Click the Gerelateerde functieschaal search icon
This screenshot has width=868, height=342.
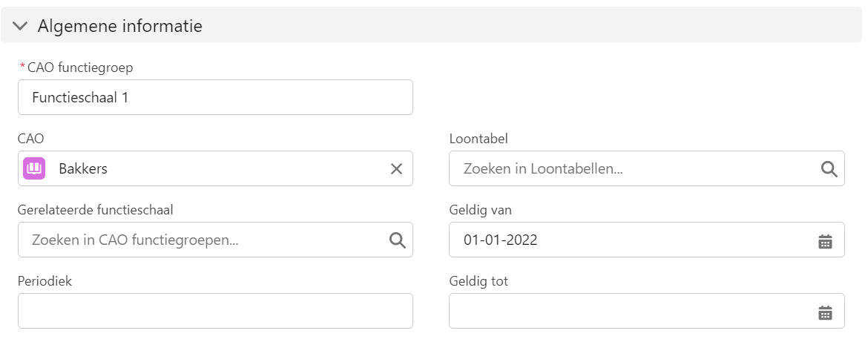coord(398,240)
